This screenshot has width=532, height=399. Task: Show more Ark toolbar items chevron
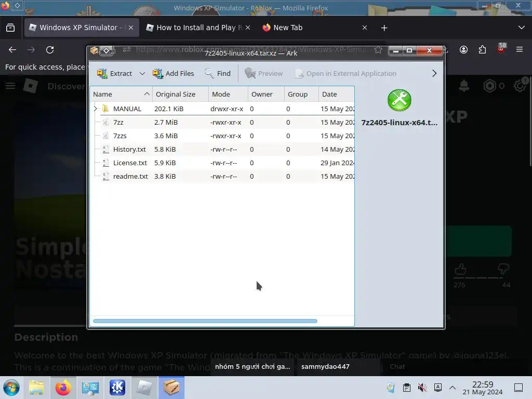click(434, 73)
